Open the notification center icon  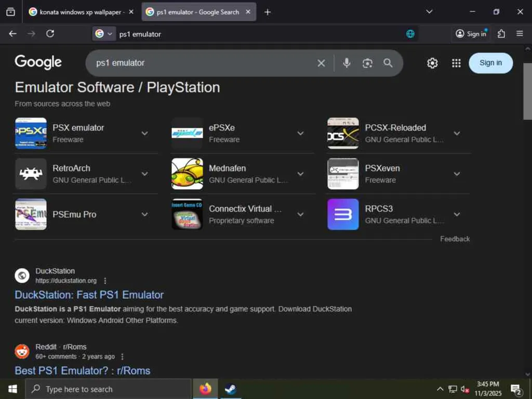click(516, 389)
